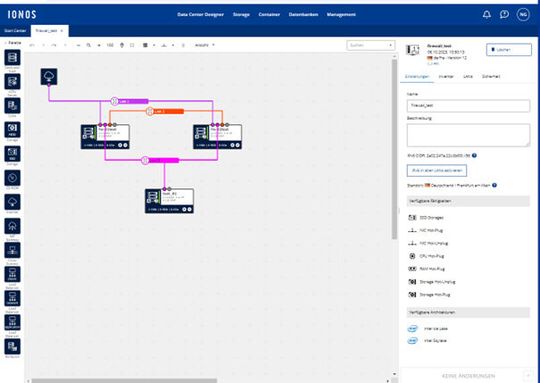Viewport: 540px width, 383px height.
Task: Open the Datenbanken menu
Action: [x=303, y=14]
